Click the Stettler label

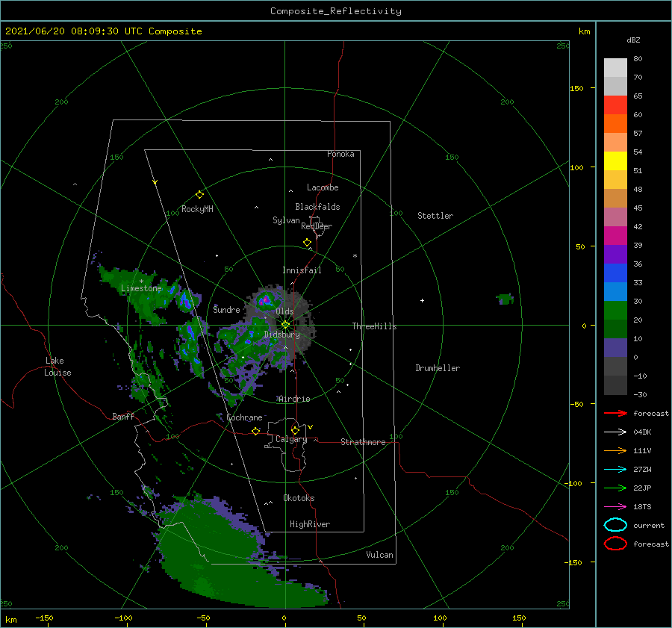pos(435,216)
